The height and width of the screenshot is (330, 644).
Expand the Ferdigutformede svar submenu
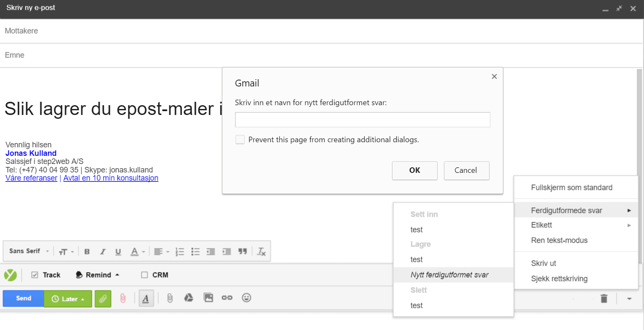[x=576, y=210]
